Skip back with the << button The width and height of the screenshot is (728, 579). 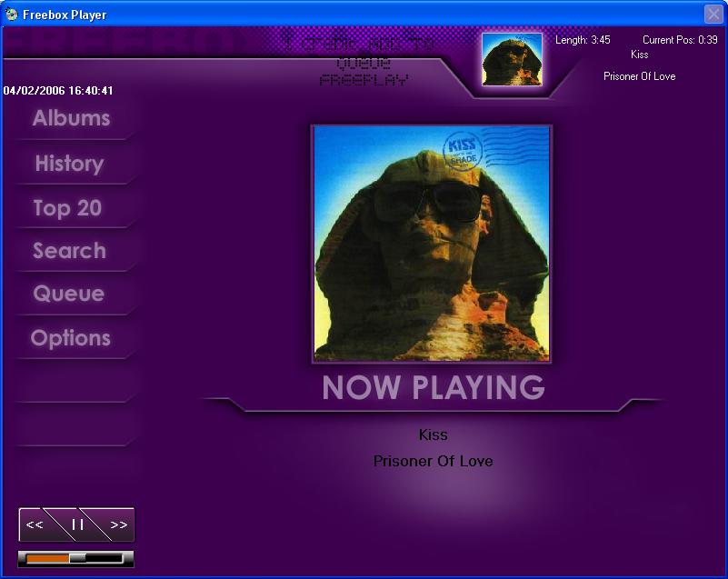[x=35, y=524]
